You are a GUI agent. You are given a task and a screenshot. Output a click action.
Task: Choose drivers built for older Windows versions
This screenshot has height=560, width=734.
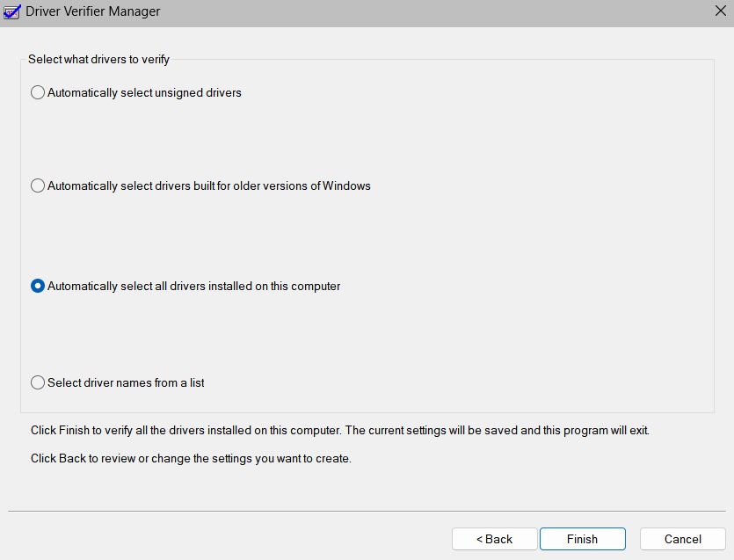point(38,185)
